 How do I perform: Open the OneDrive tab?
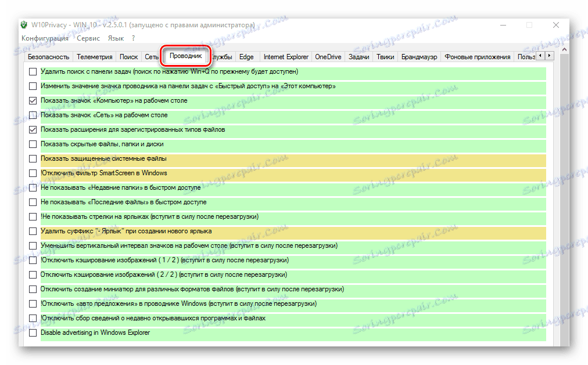pos(327,56)
